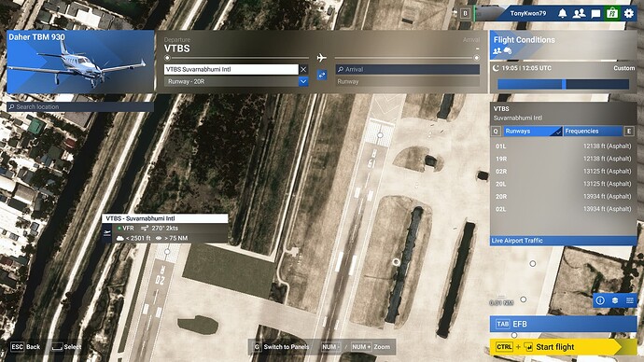Open the chat message icon
The height and width of the screenshot is (362, 644).
[595, 14]
